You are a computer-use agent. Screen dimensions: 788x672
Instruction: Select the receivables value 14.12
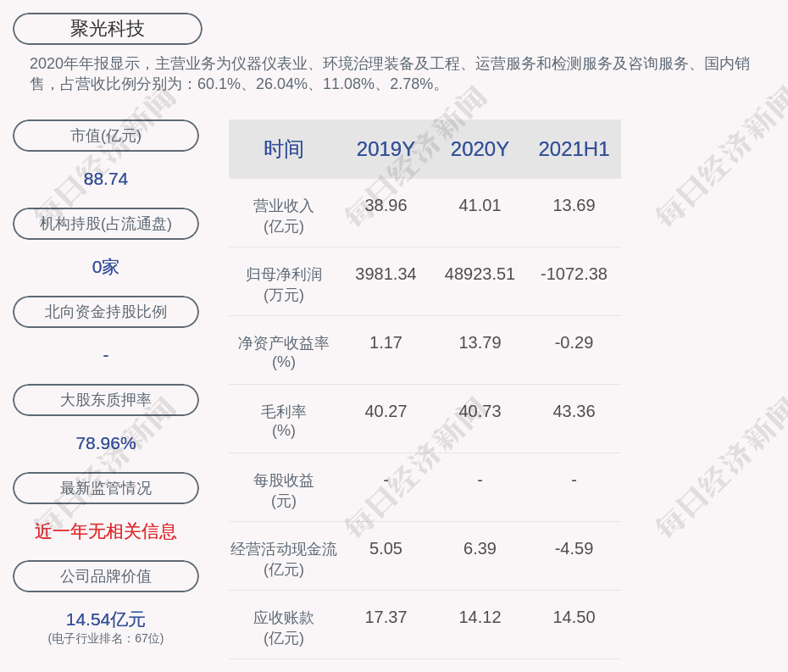[480, 617]
